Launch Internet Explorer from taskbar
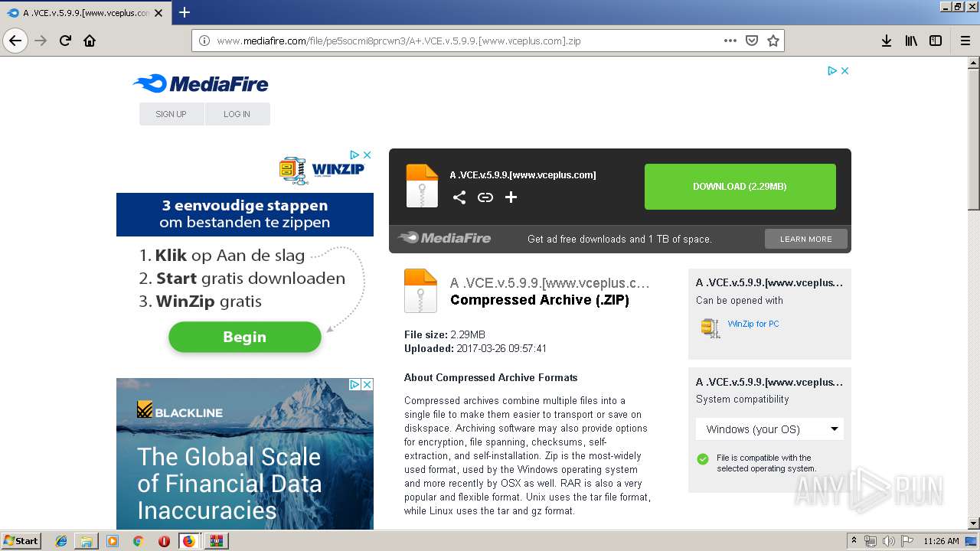980x551 pixels. 61,541
